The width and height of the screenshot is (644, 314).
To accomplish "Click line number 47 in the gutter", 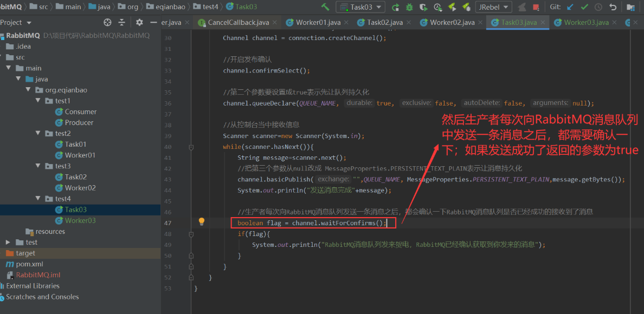I will [168, 223].
